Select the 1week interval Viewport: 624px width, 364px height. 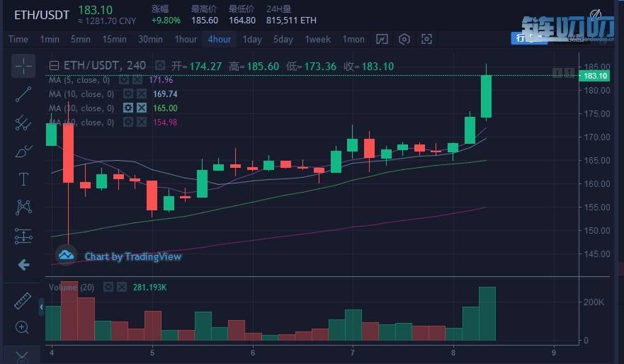[317, 39]
